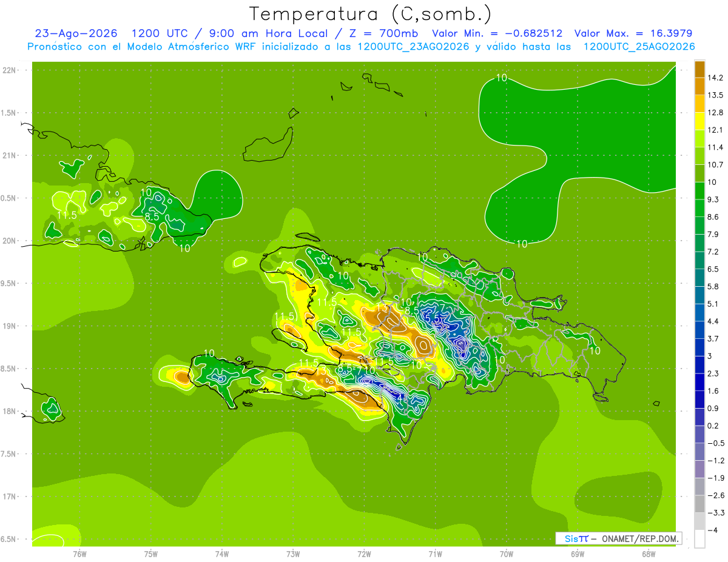Click value '10' in the color legend

click(x=711, y=182)
